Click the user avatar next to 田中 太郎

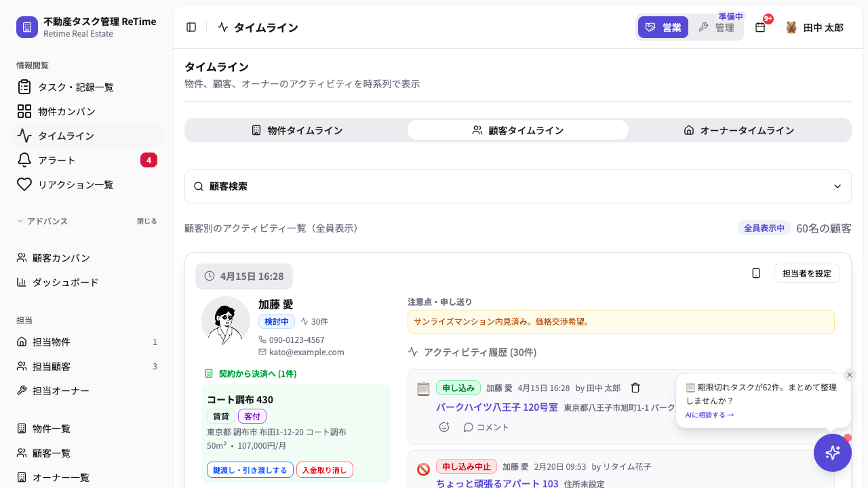point(791,27)
